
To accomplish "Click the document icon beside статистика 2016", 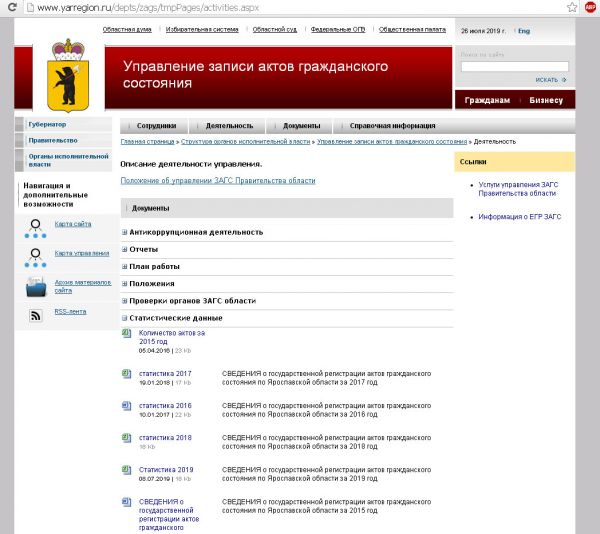I will [x=126, y=406].
